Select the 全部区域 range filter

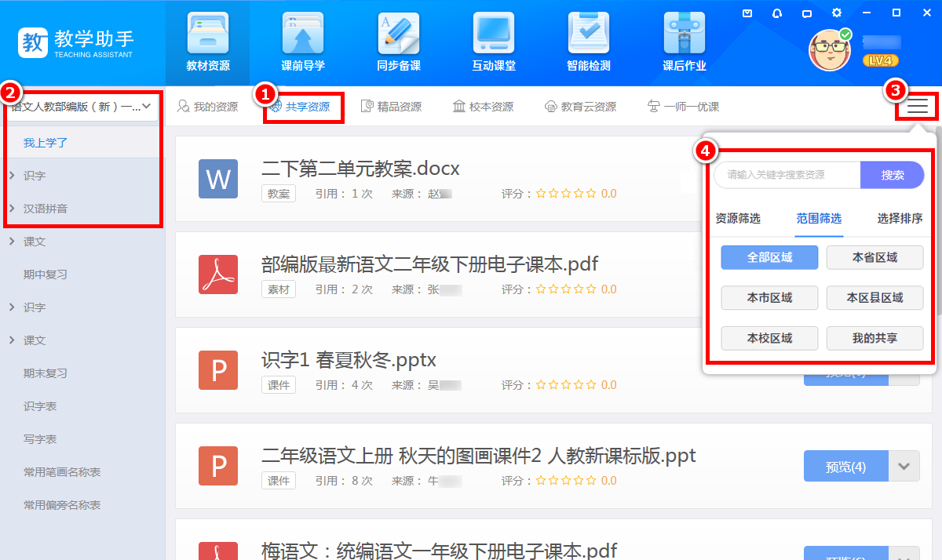[x=769, y=257]
